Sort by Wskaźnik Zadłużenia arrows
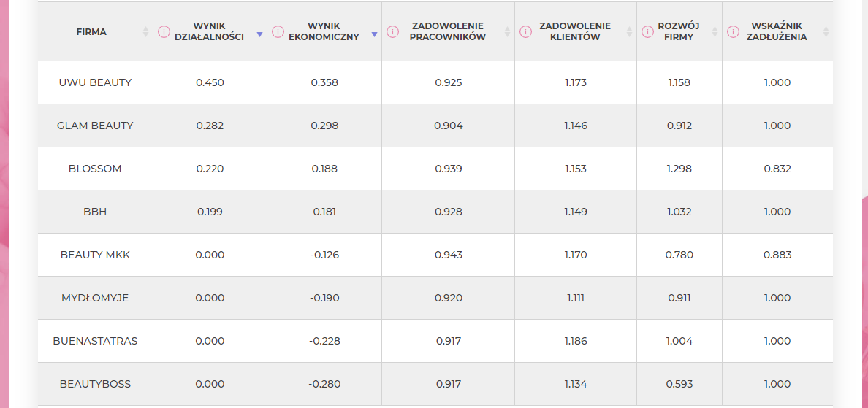The image size is (868, 408). 826,32
